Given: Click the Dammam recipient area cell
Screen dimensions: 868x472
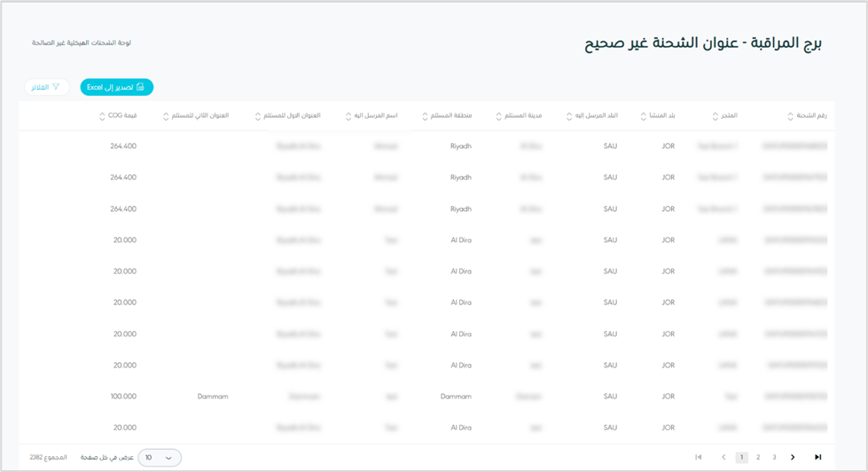Looking at the screenshot, I should tap(456, 397).
